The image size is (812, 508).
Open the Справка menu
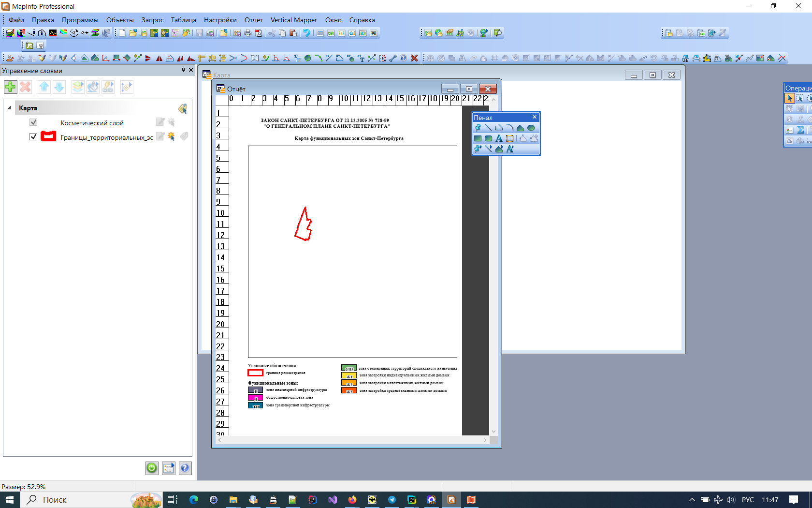(x=362, y=20)
